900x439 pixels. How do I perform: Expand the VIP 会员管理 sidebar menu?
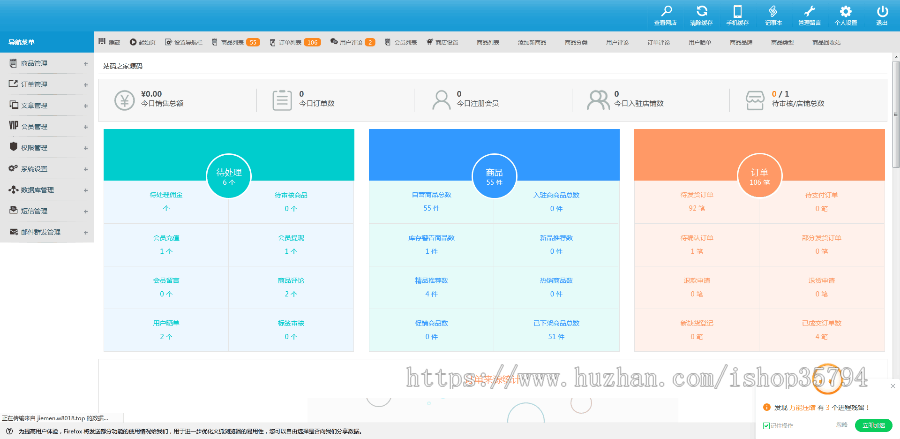[47, 126]
